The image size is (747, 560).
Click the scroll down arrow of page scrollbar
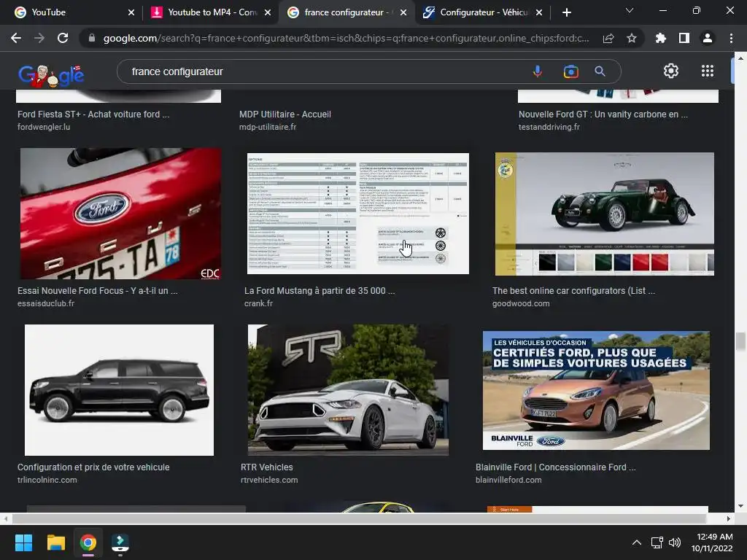coord(740,506)
